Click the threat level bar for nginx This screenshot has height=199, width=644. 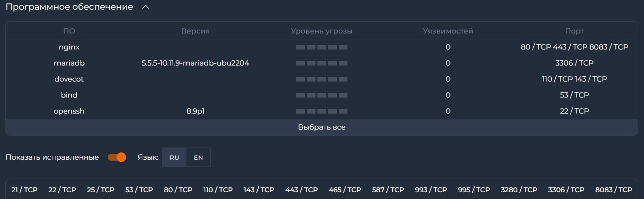point(322,47)
